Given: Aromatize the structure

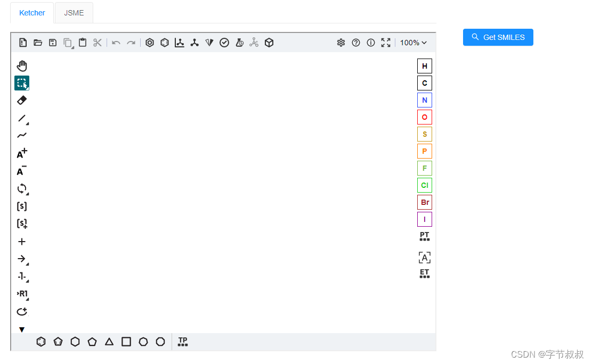Looking at the screenshot, I should [150, 43].
